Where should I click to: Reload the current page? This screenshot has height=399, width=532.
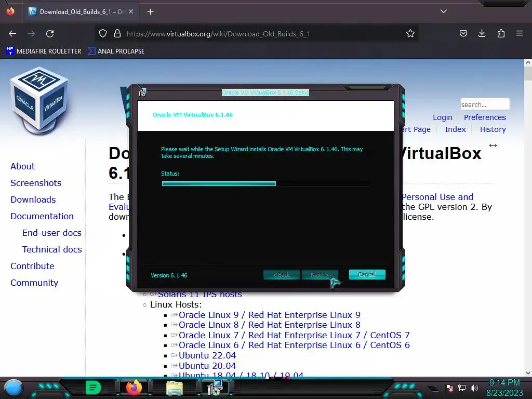pos(50,34)
